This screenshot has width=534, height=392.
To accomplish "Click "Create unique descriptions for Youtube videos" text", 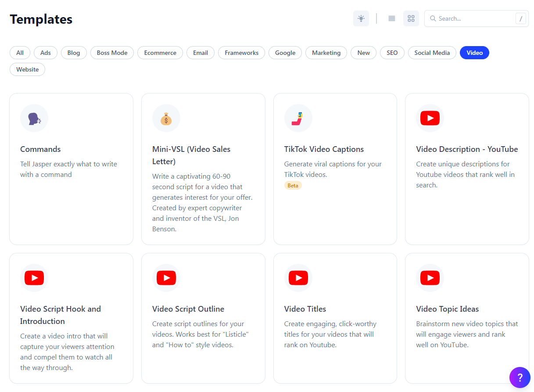I will [x=465, y=175].
